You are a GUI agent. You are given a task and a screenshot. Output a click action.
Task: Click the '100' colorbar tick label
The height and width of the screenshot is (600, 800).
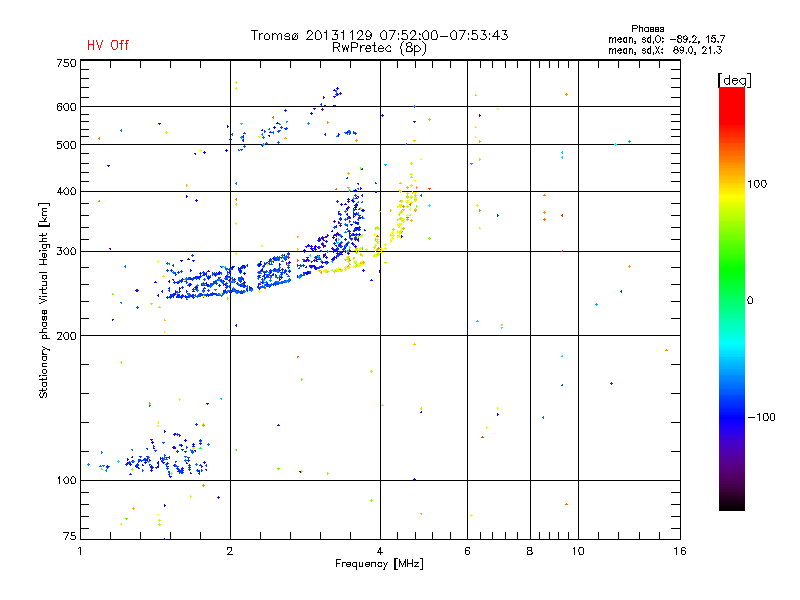click(x=757, y=184)
